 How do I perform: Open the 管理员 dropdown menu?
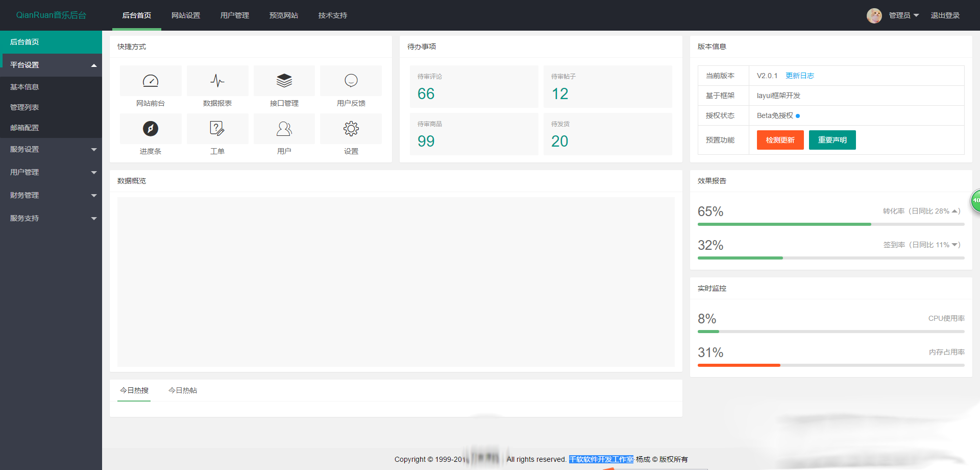903,15
